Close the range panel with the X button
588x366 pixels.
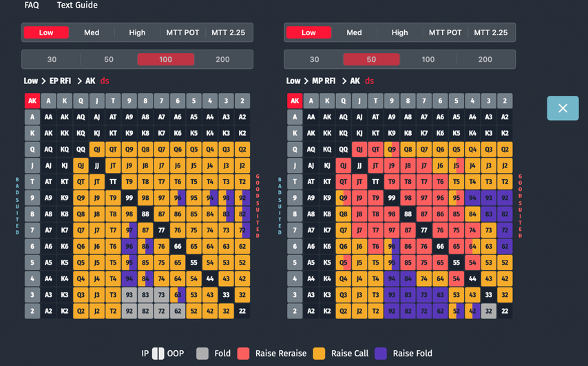pyautogui.click(x=563, y=108)
